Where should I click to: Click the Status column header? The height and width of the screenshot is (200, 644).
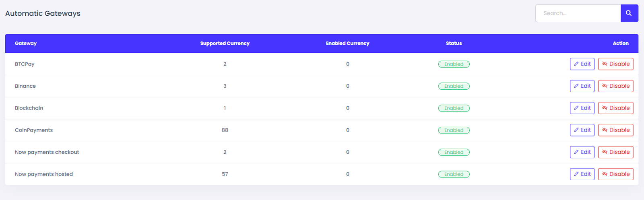(454, 43)
